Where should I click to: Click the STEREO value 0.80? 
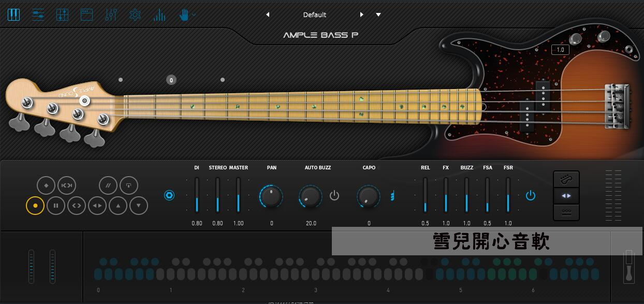tap(217, 223)
